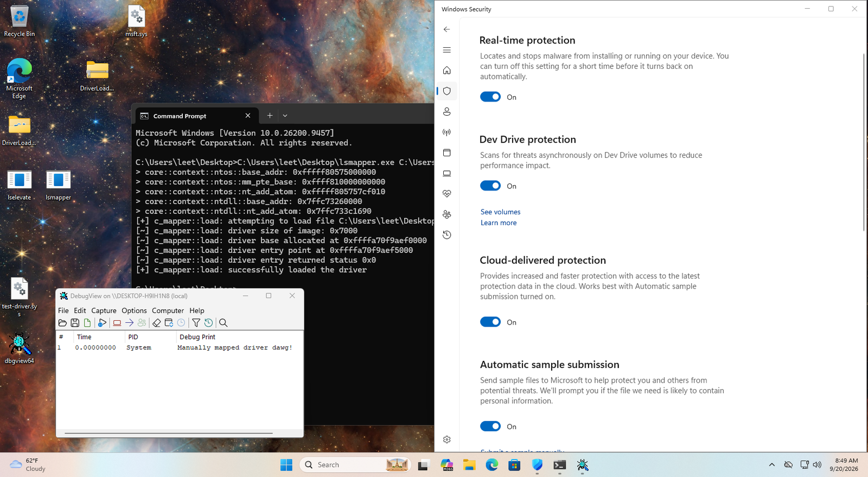Open the Capture menu in DebugView
The width and height of the screenshot is (868, 477).
pyautogui.click(x=104, y=310)
